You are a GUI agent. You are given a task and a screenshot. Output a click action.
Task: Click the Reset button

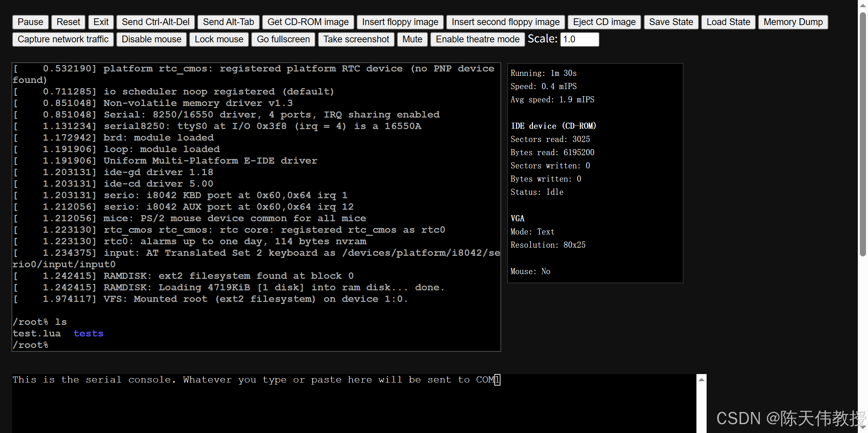[68, 22]
